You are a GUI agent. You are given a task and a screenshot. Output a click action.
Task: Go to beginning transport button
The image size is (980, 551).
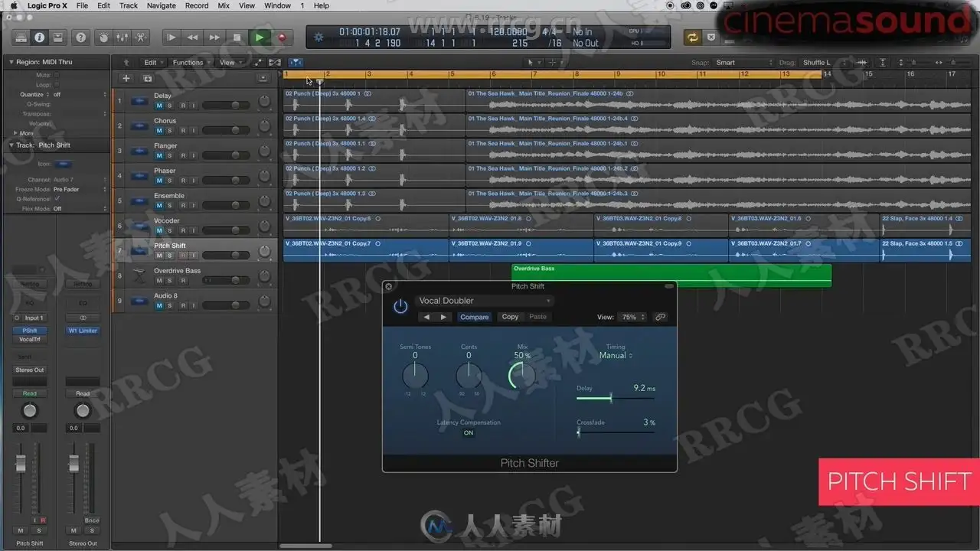(171, 37)
